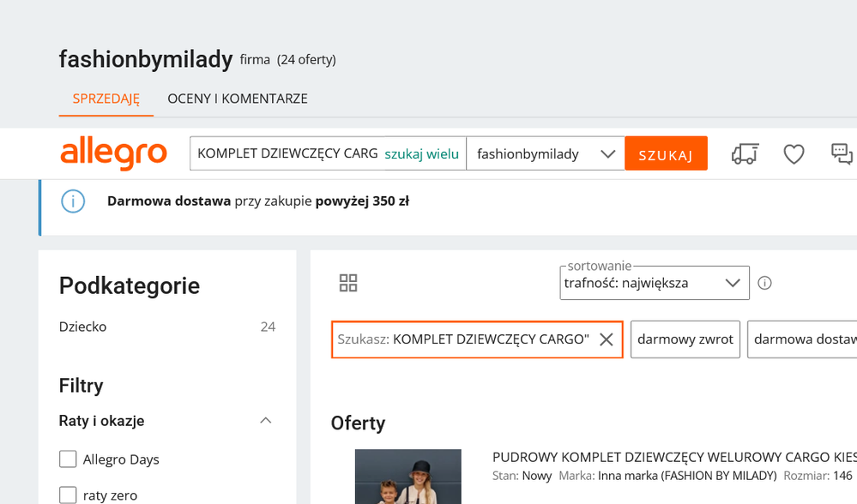Viewport: 857px width, 504px height.
Task: Click the sorting info icon
Action: click(x=764, y=283)
